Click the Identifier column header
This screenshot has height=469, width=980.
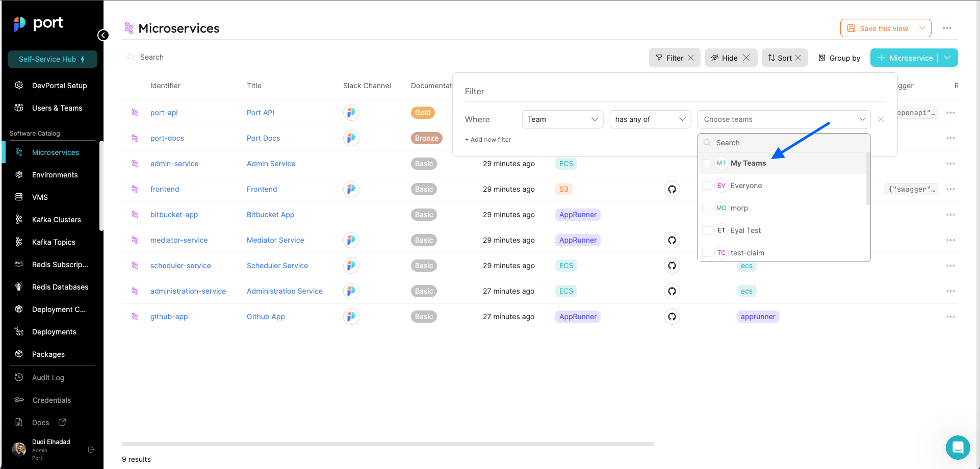pos(165,86)
